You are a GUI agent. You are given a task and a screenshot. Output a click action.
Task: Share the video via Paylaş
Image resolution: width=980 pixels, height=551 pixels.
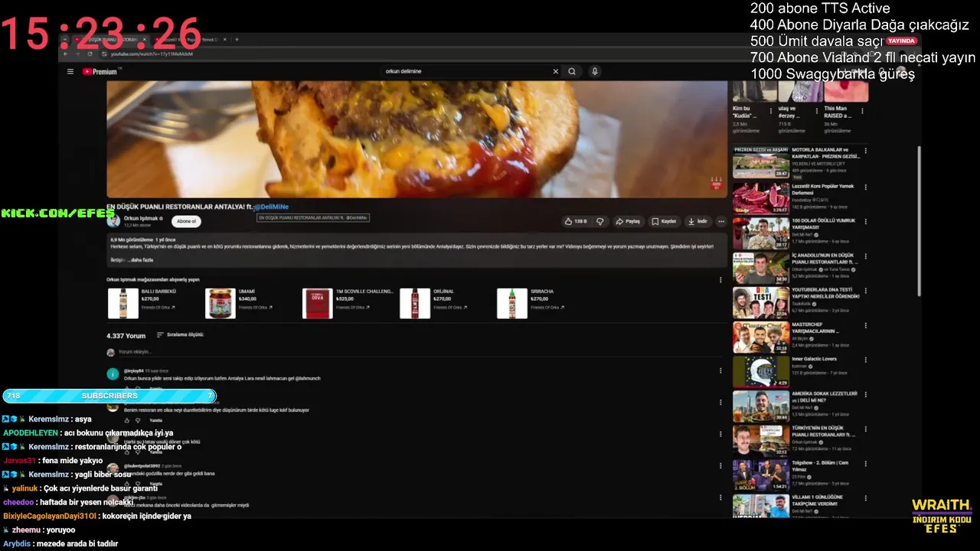point(628,221)
